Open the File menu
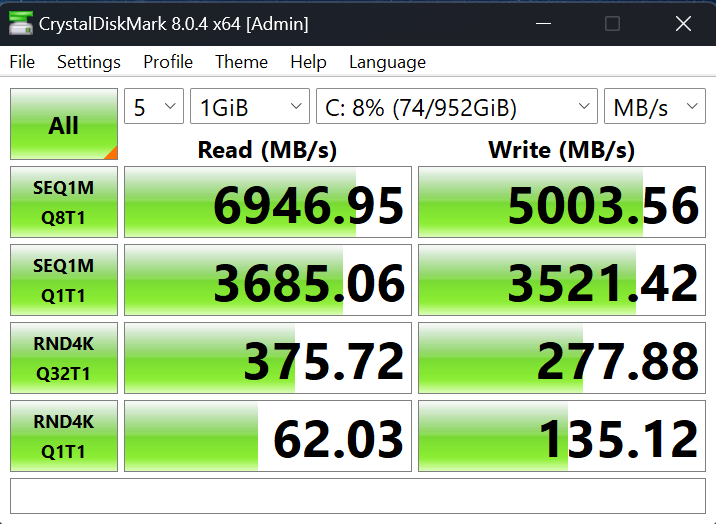 pos(22,62)
